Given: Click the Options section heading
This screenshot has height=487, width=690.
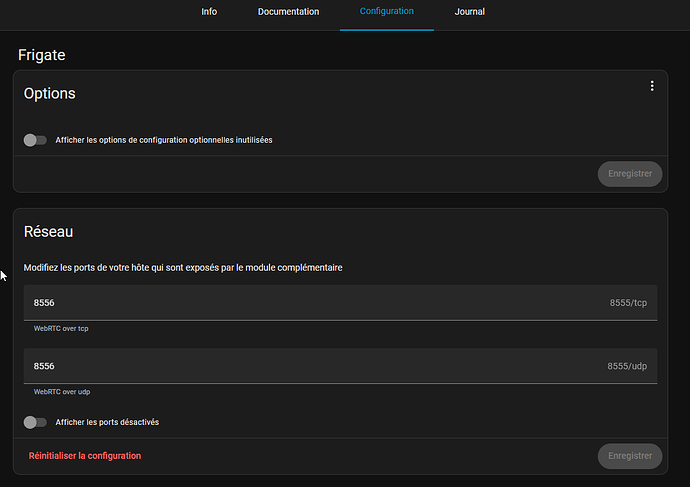Looking at the screenshot, I should (x=50, y=94).
